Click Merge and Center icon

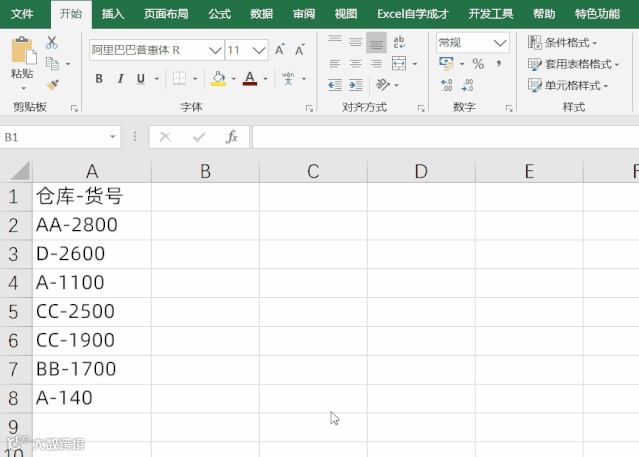pos(399,64)
